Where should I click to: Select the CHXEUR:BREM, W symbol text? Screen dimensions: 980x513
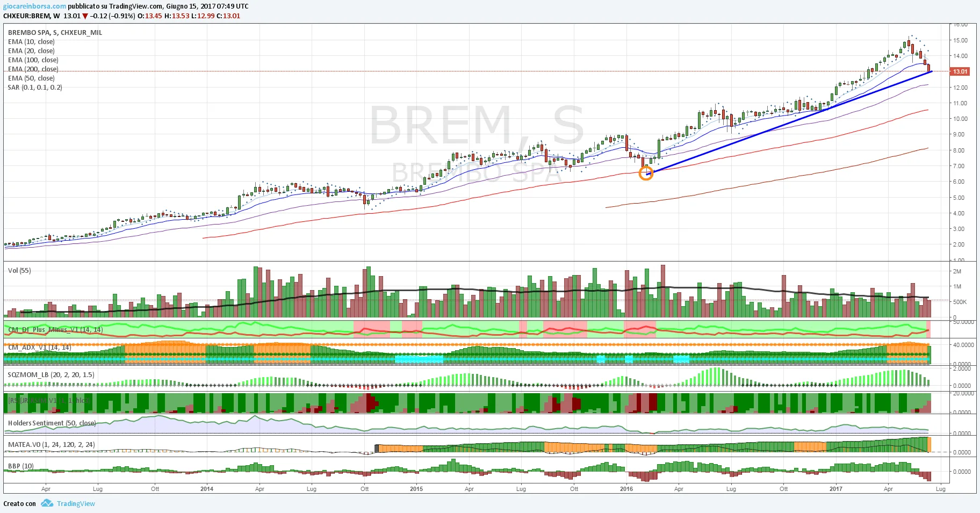click(32, 16)
